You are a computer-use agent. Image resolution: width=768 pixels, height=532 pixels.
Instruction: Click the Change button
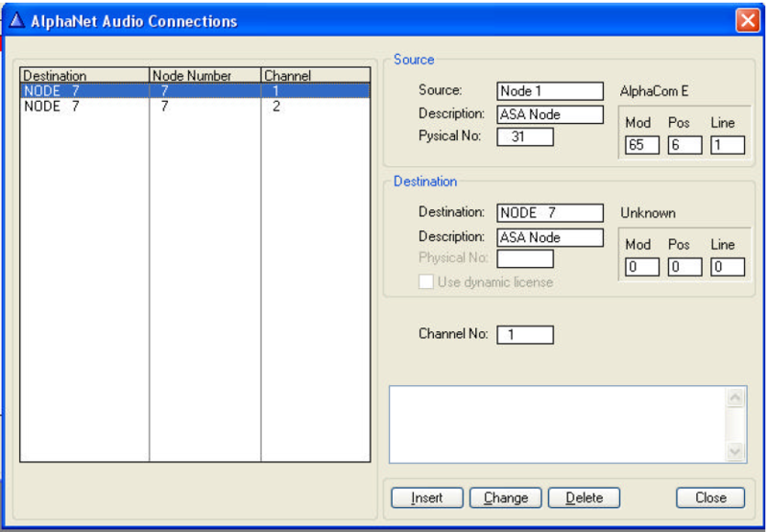(x=506, y=497)
